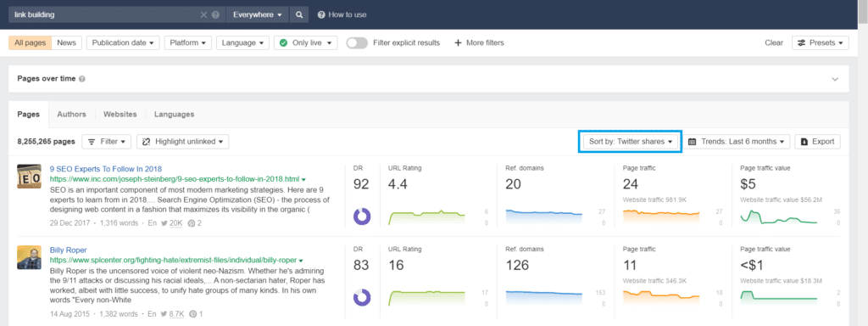868x326 pixels.
Task: Click Page traffic value $5 chart
Action: pos(779,216)
